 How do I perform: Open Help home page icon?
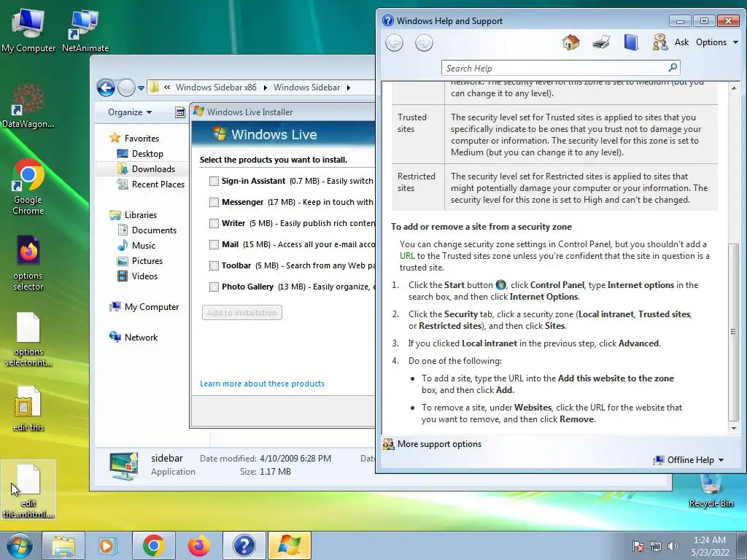(x=570, y=42)
